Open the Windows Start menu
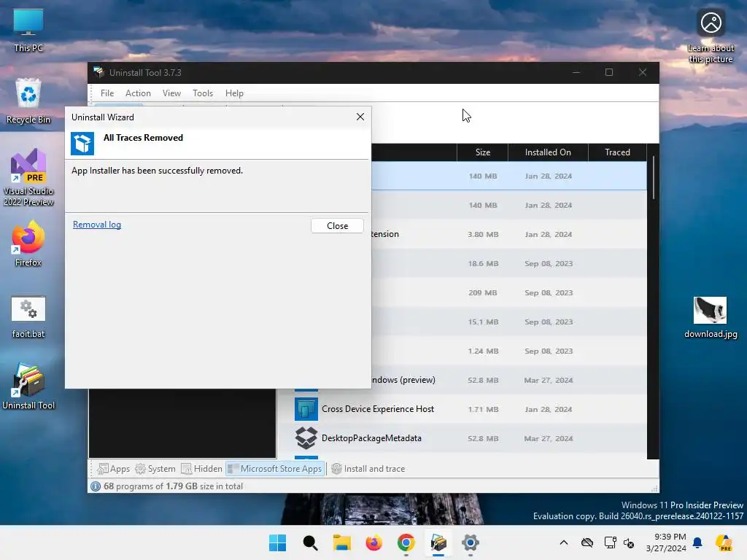The height and width of the screenshot is (560, 747). coord(277,542)
